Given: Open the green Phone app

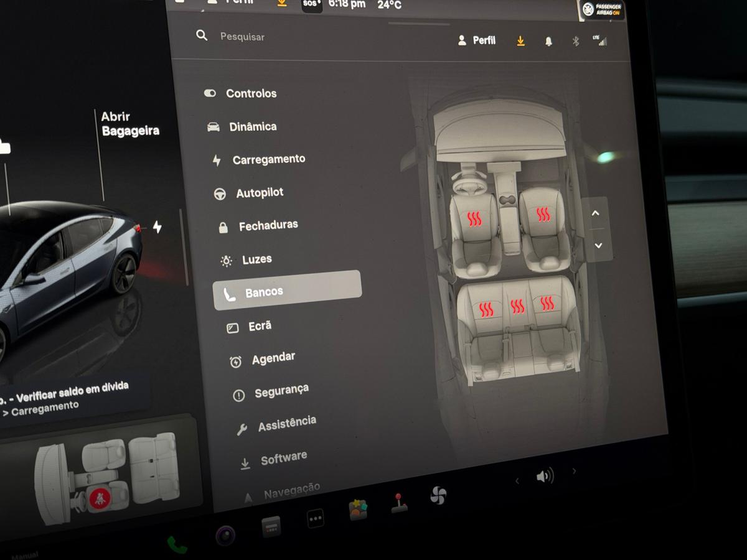Looking at the screenshot, I should (x=177, y=544).
